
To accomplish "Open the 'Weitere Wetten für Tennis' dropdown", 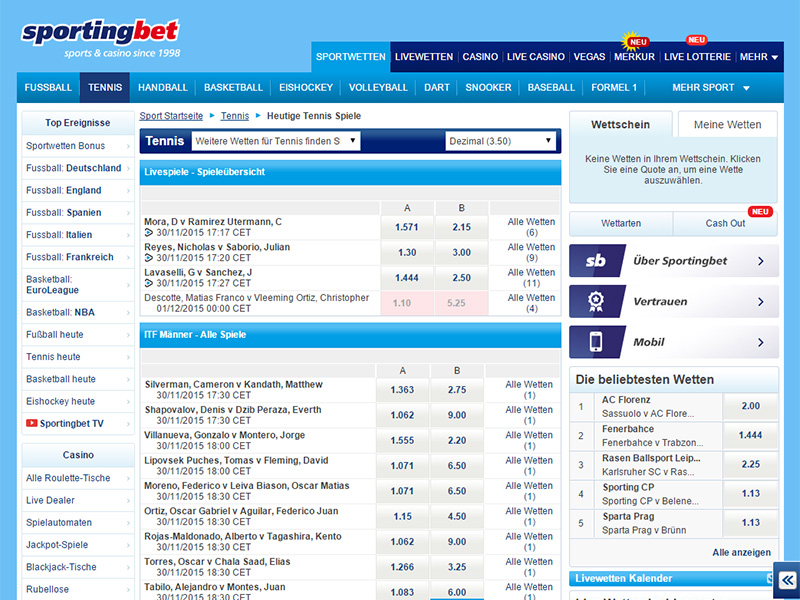I will point(276,141).
